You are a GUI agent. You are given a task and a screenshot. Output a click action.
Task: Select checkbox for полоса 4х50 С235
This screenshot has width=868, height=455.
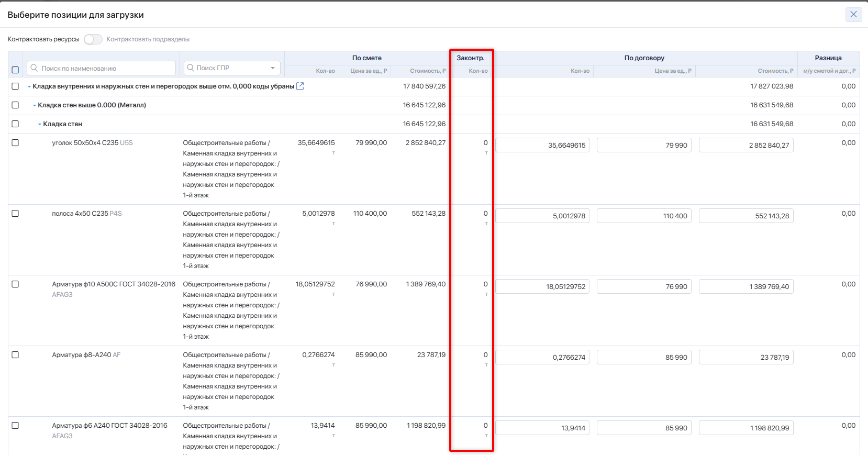pyautogui.click(x=15, y=214)
